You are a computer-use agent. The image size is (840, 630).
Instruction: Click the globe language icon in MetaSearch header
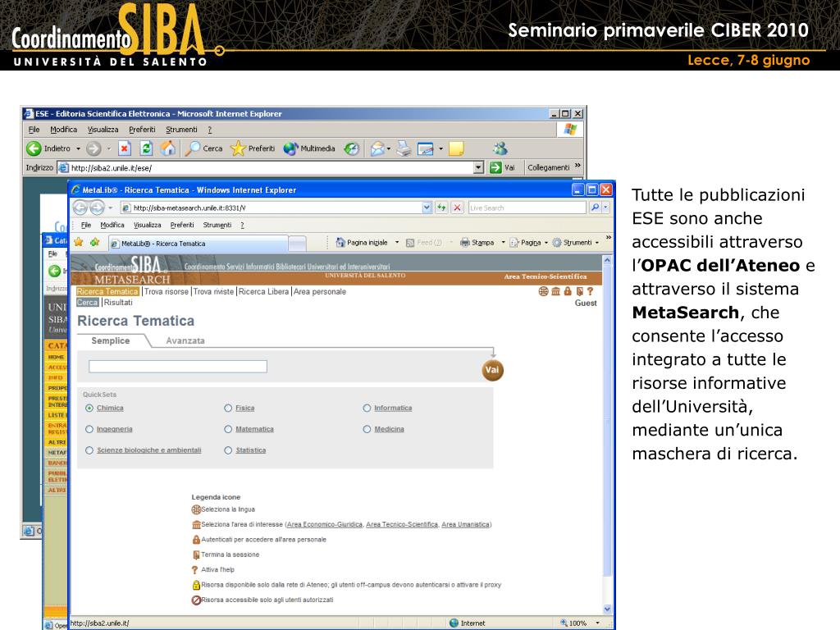[x=543, y=291]
